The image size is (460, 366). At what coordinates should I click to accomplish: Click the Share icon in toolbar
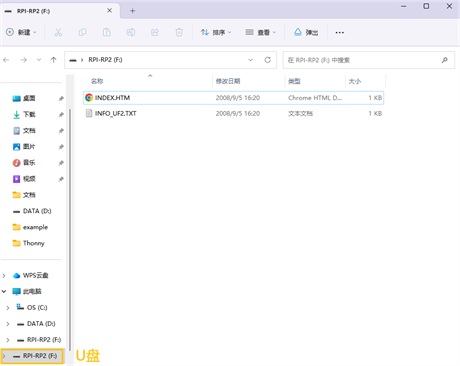[155, 32]
